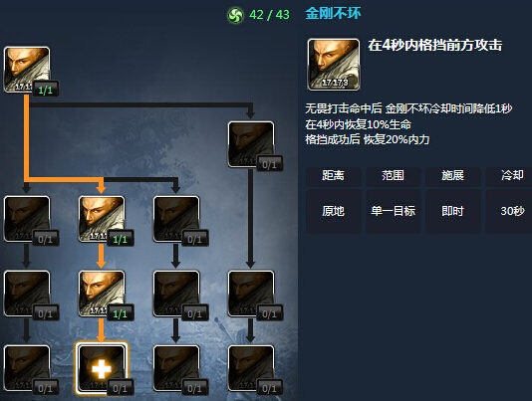This screenshot has width=532, height=401.
Task: Click the 金刚不坏 skill title
Action: [x=333, y=14]
